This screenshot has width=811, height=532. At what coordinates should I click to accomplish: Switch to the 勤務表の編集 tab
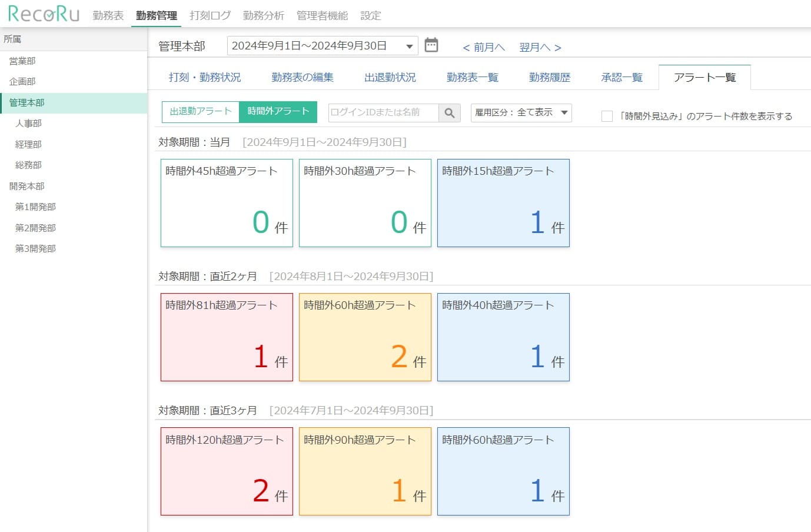pyautogui.click(x=302, y=77)
